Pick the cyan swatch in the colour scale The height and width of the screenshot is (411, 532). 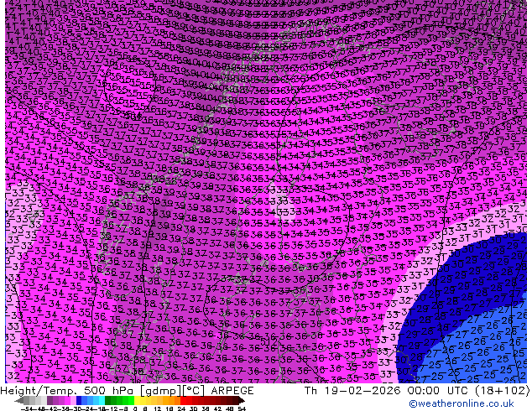102,400
